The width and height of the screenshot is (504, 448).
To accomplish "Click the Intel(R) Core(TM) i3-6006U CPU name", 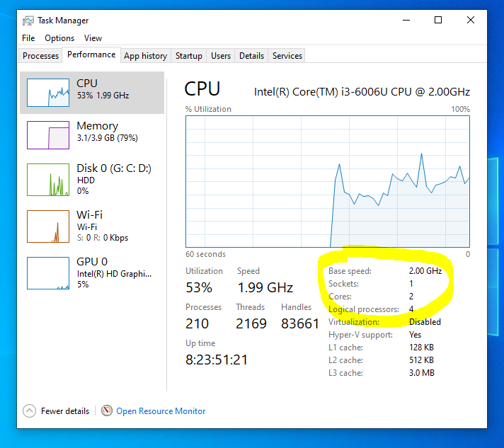I will click(362, 91).
